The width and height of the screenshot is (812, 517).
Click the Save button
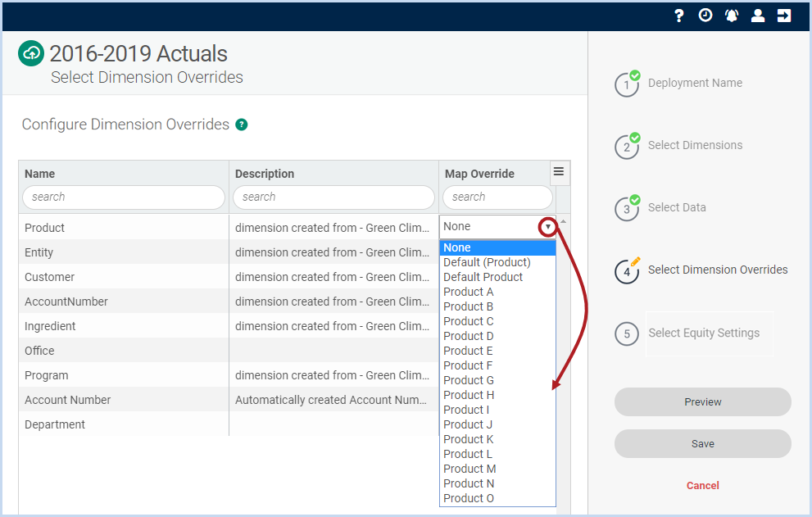(x=703, y=444)
